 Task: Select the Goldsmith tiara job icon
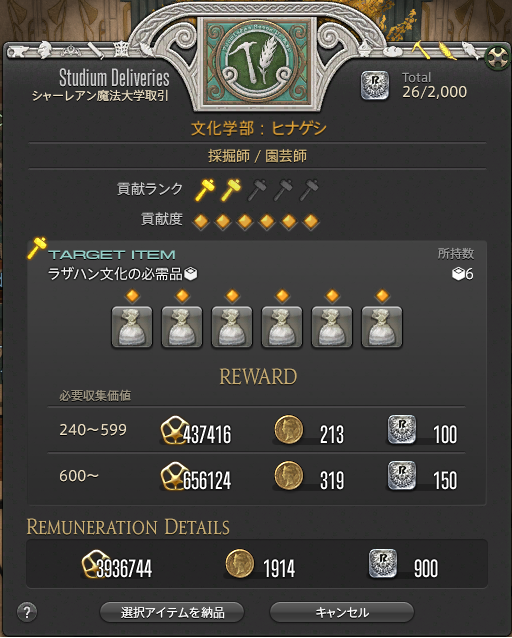(x=71, y=51)
